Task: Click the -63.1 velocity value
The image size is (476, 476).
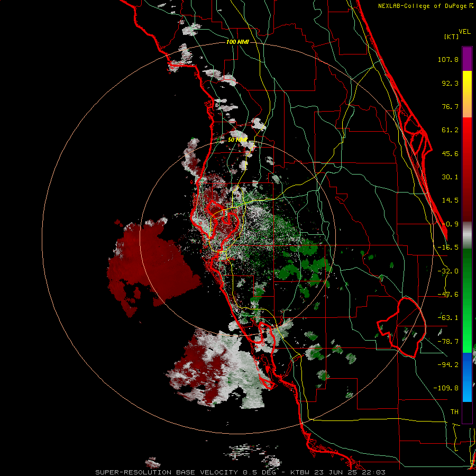Action: tap(448, 318)
